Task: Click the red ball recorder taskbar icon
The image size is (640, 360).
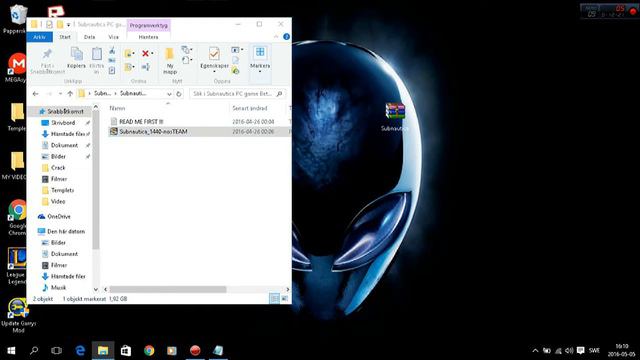Action: coord(195,350)
